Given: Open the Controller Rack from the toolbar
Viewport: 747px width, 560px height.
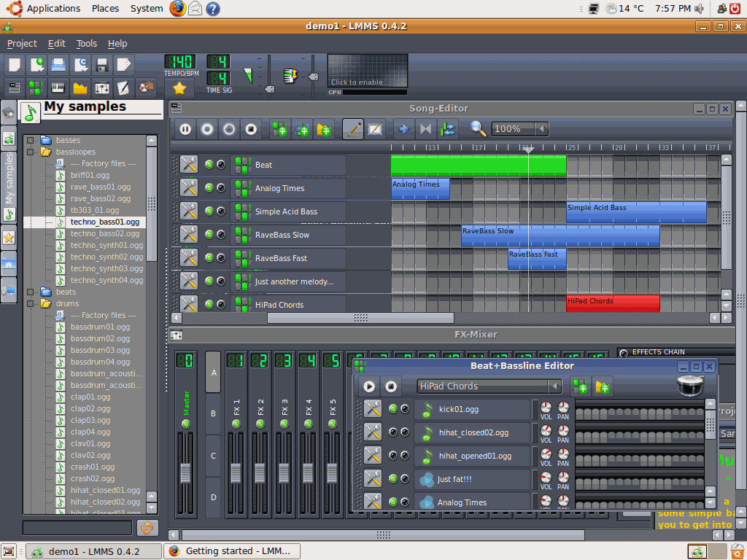Looking at the screenshot, I should coord(146,88).
